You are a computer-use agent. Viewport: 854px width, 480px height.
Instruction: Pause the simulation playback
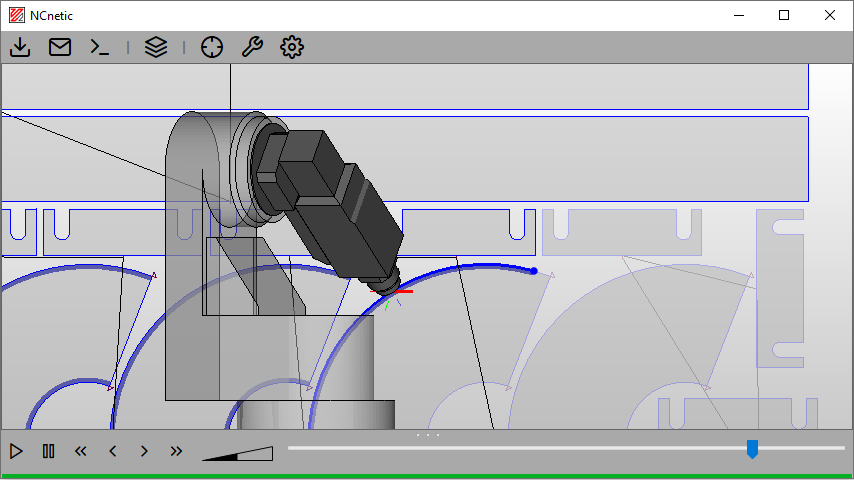pyautogui.click(x=48, y=451)
